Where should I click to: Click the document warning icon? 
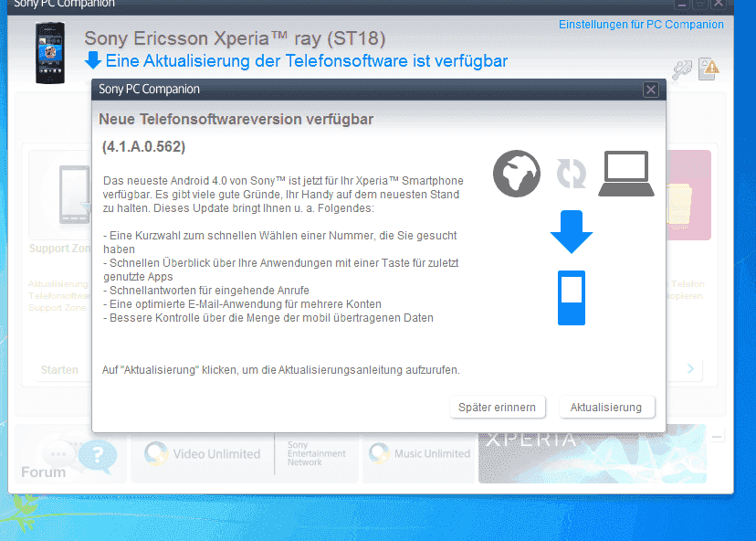[x=709, y=69]
